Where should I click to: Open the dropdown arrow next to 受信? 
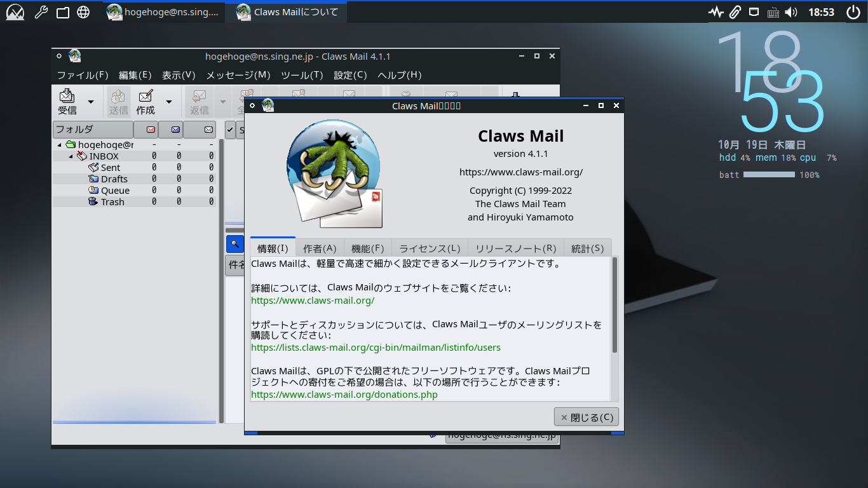pyautogui.click(x=91, y=102)
